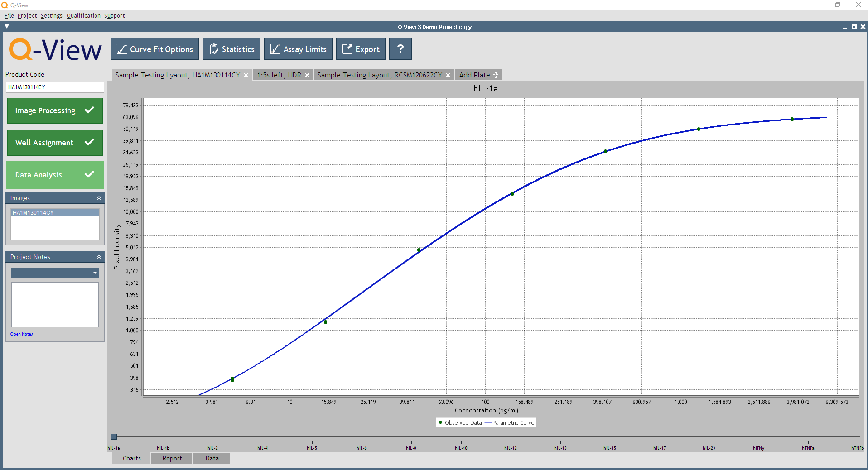Click the Q-View logo
Screen dimensions: 868x470
coord(55,49)
